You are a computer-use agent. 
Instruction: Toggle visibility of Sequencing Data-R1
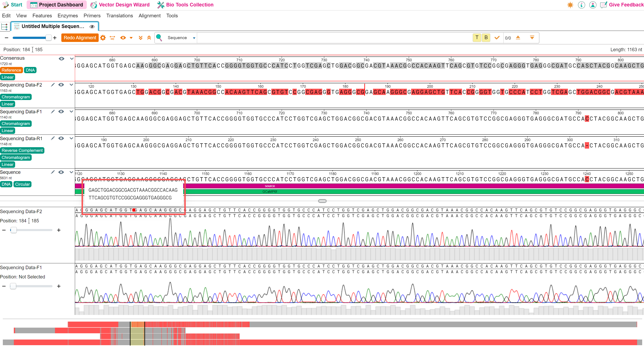[x=61, y=138]
